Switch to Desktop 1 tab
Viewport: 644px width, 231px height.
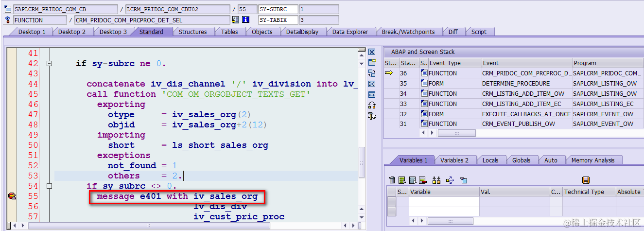32,32
